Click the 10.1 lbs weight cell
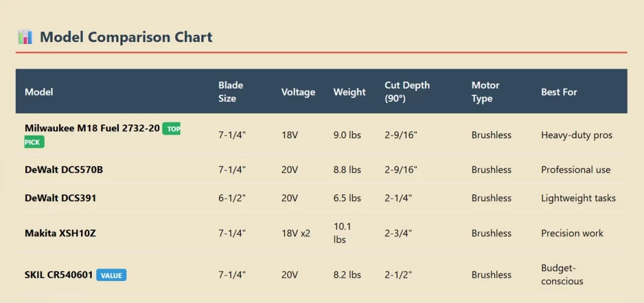The width and height of the screenshot is (644, 303). [x=343, y=233]
